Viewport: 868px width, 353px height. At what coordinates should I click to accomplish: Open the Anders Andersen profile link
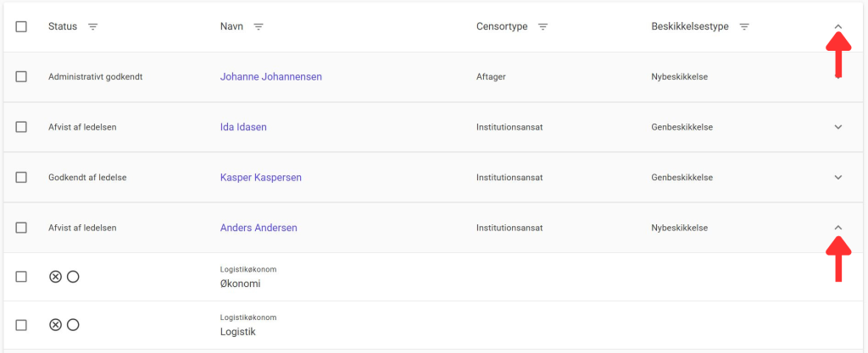pyautogui.click(x=259, y=228)
